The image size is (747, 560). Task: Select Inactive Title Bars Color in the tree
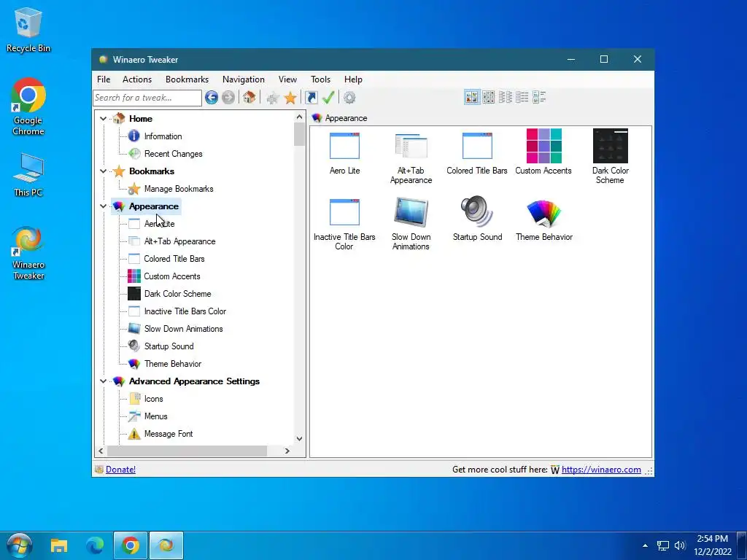click(185, 311)
